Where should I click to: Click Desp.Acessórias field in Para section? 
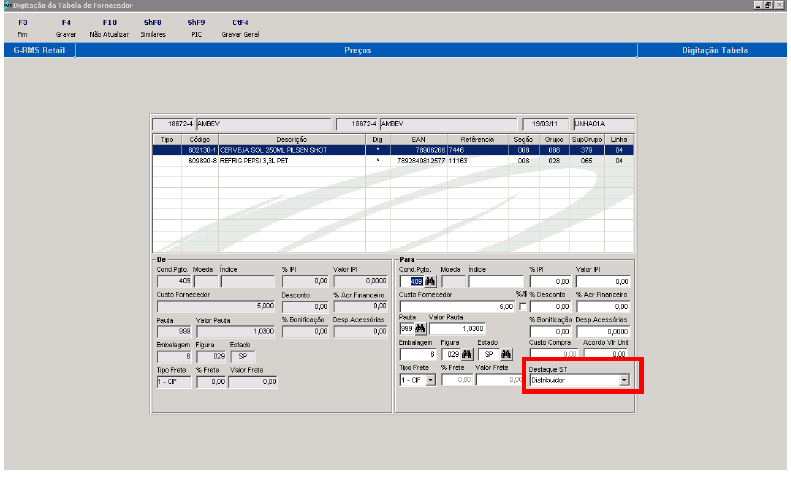click(602, 331)
